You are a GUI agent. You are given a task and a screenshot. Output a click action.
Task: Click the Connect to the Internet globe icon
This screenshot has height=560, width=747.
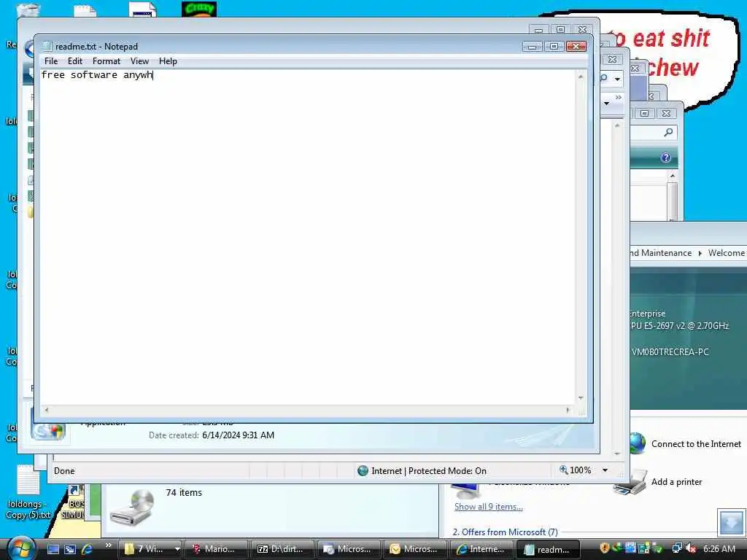[637, 443]
